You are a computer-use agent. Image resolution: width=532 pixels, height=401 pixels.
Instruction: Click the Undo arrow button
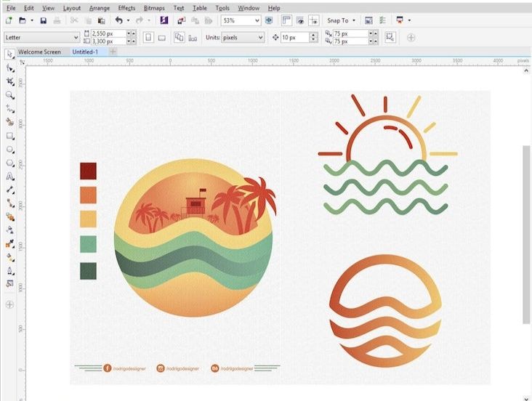pyautogui.click(x=119, y=21)
